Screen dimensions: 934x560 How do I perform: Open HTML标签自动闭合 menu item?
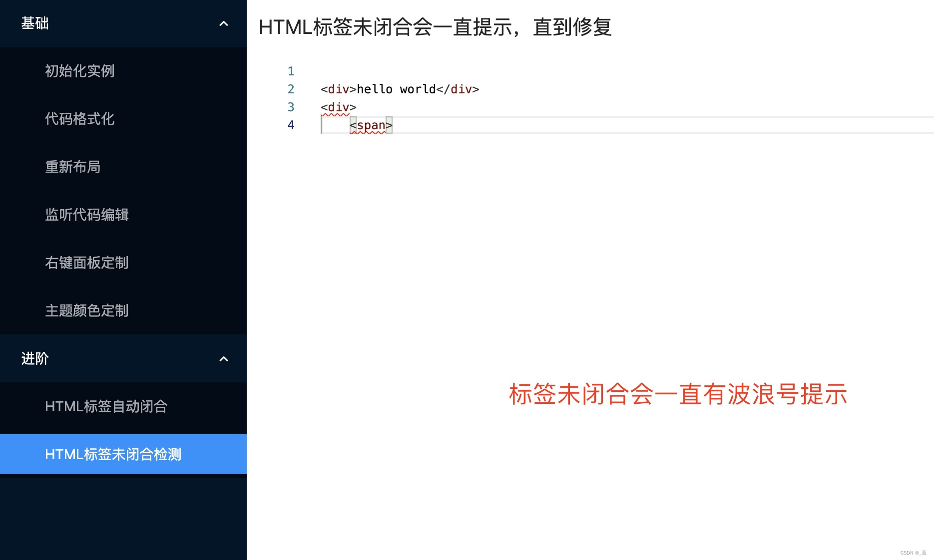tap(123, 406)
